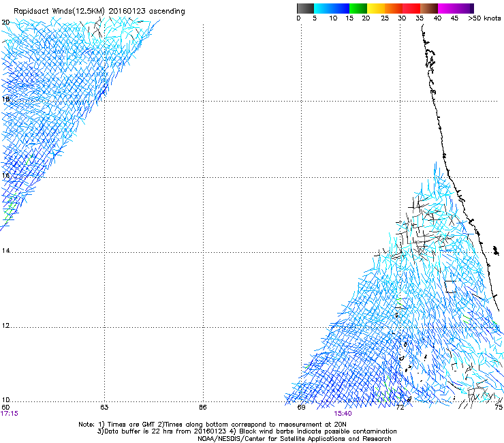Viewport: 504px width, 443px height.
Task: Click the longitude label "72"
Action: click(x=400, y=408)
